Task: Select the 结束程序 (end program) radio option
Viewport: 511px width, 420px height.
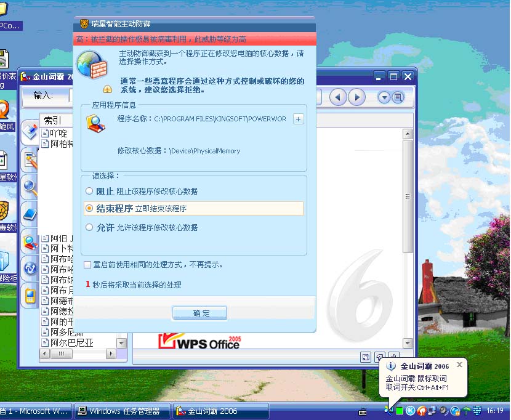Action: [89, 208]
